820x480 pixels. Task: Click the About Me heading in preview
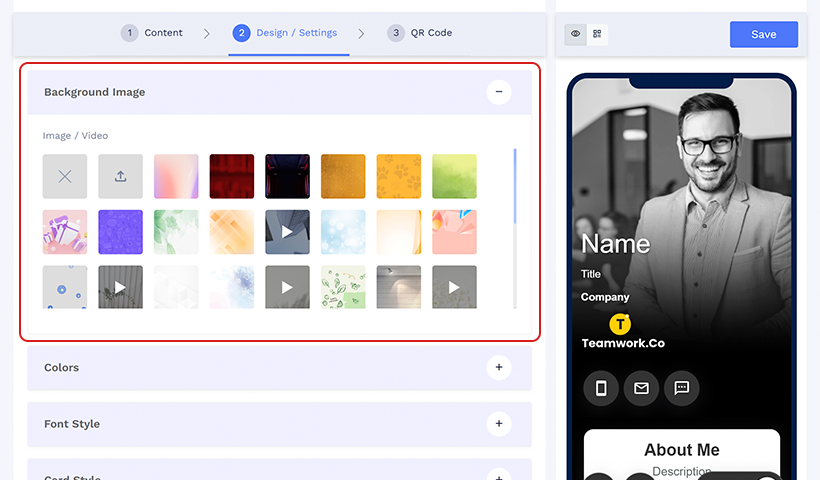tap(681, 450)
